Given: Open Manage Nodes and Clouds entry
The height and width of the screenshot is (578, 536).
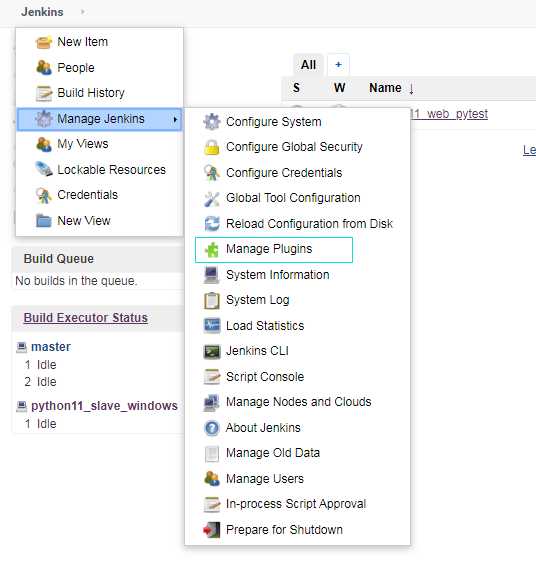Looking at the screenshot, I should coord(297,402).
